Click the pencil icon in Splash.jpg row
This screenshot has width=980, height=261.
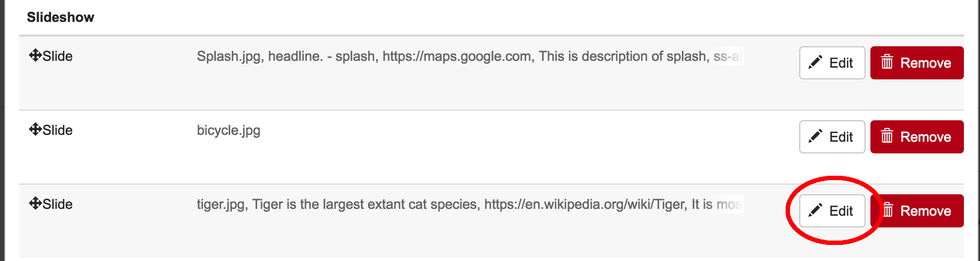(815, 62)
